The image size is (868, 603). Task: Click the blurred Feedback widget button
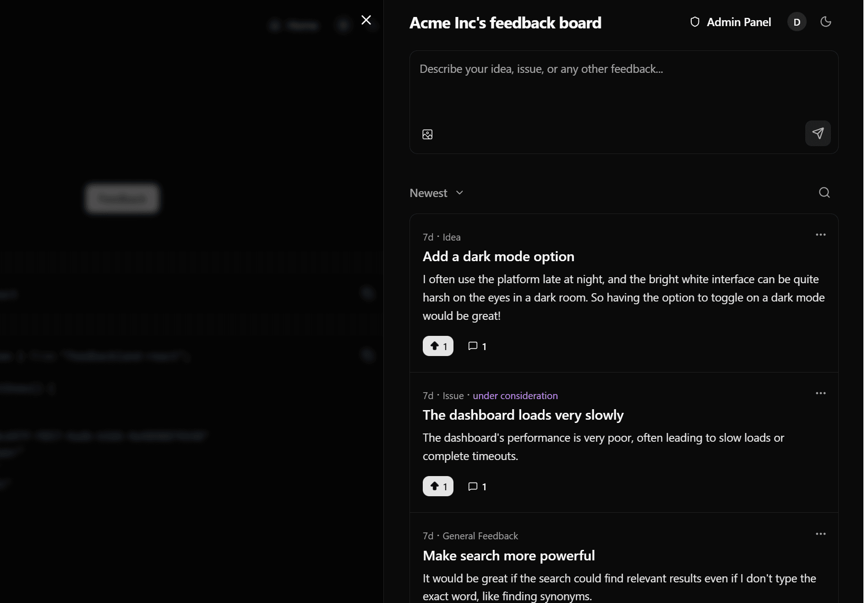[x=121, y=198]
